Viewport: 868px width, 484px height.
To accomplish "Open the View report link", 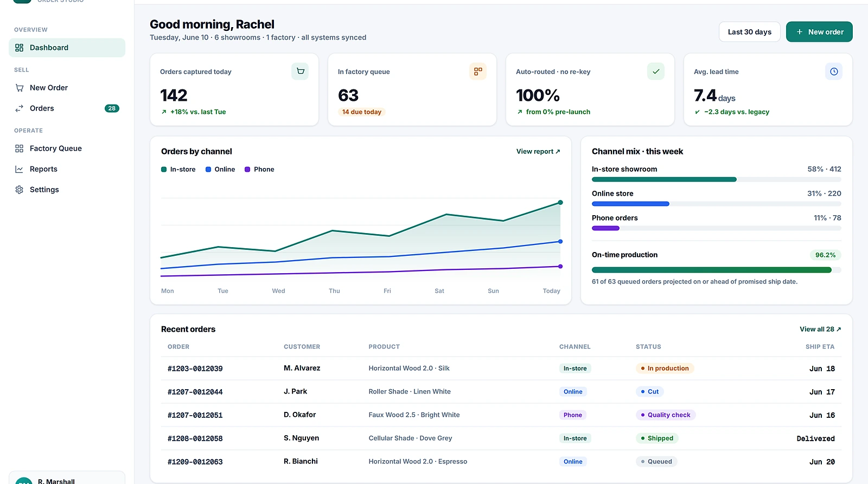I will tap(538, 152).
